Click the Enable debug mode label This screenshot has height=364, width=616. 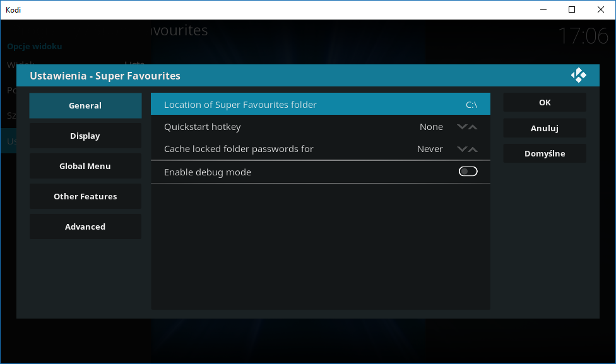(x=208, y=172)
